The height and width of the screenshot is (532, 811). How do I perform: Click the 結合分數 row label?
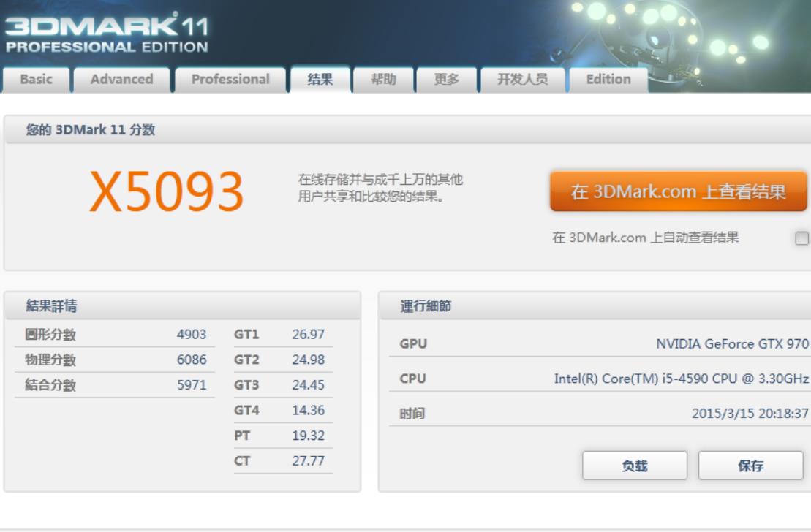pos(50,385)
